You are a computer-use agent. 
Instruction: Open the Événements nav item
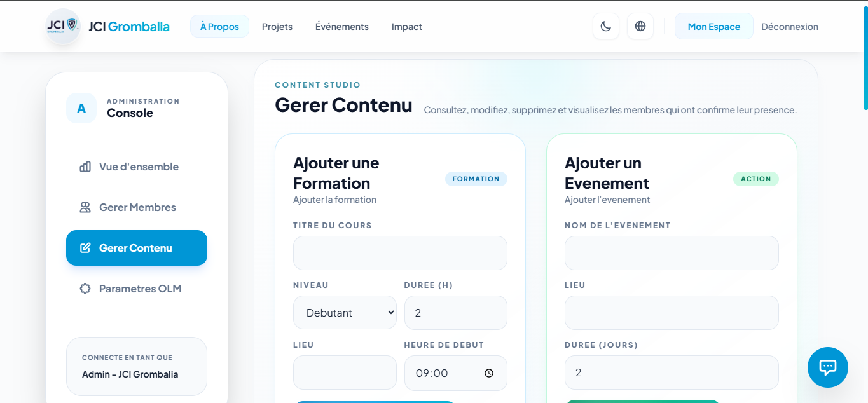342,27
